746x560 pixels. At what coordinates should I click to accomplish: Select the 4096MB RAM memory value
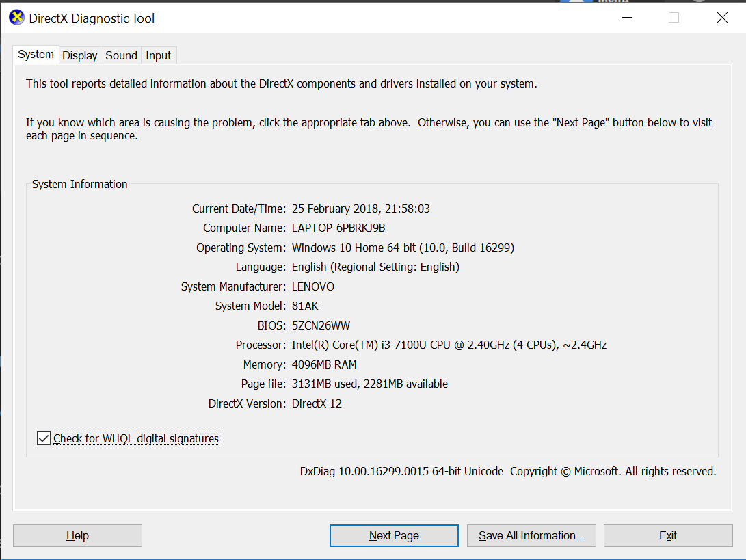click(x=324, y=365)
